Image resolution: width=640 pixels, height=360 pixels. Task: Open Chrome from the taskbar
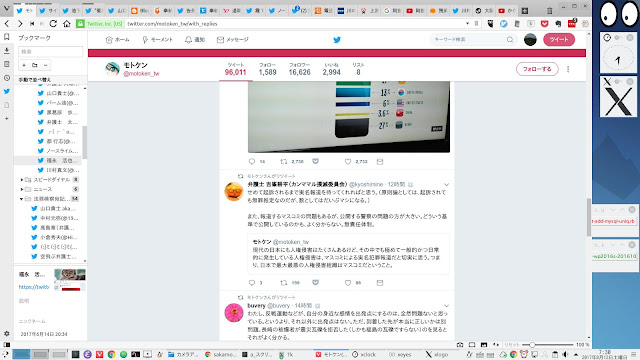(111, 354)
